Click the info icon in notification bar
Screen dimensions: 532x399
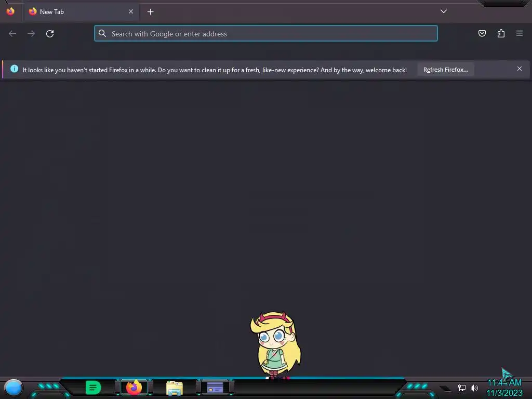click(x=14, y=69)
